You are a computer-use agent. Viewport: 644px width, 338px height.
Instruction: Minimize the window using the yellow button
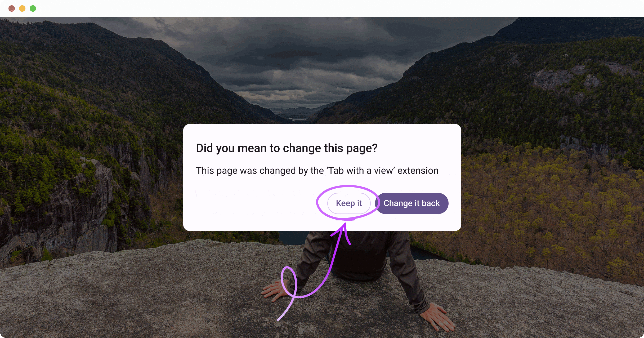click(x=22, y=8)
